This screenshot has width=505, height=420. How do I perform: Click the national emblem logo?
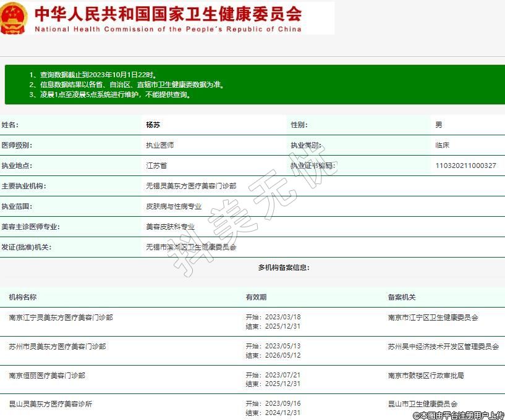[x=14, y=18]
